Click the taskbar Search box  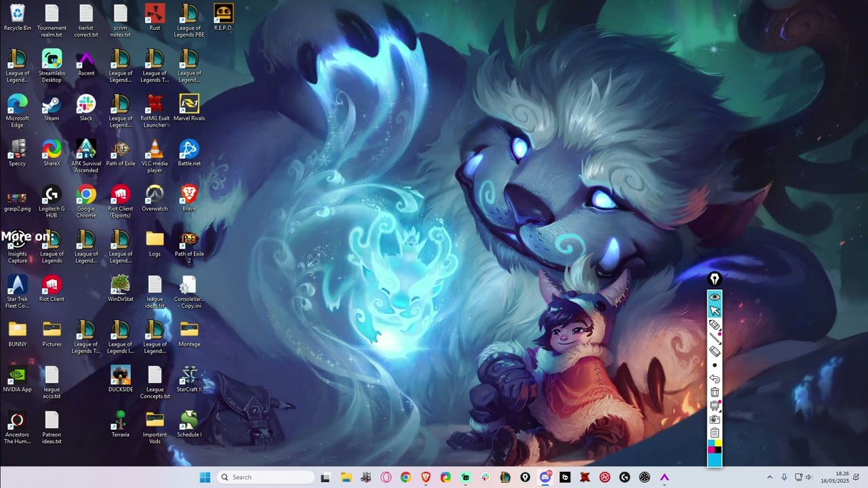click(x=267, y=477)
